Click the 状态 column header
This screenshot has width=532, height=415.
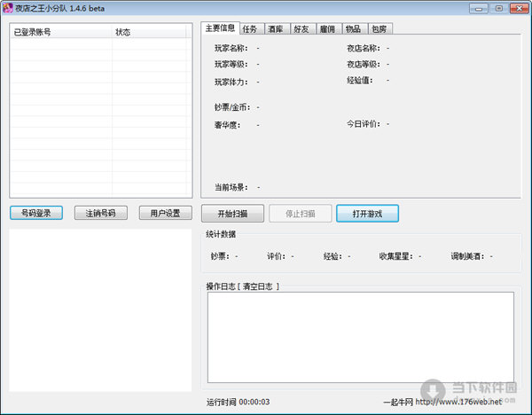pos(149,32)
